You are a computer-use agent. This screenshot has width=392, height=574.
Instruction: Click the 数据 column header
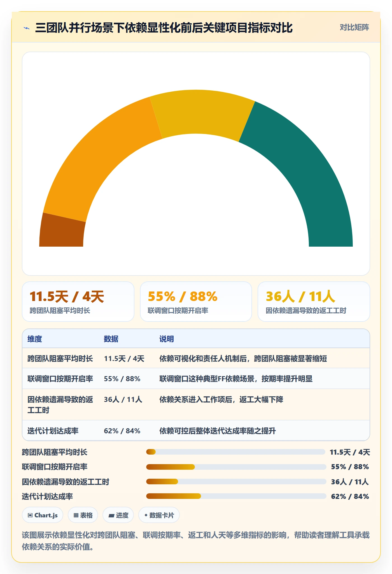[111, 339]
